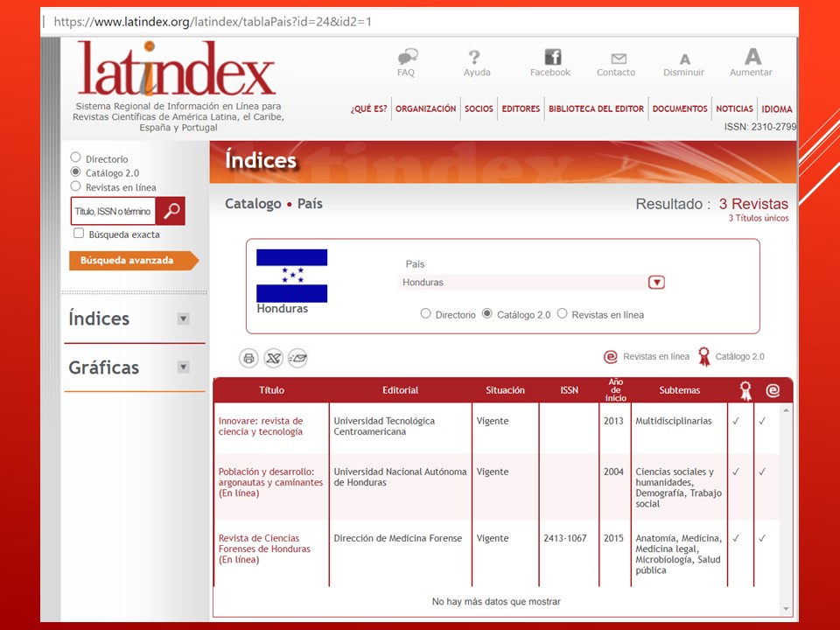Select Catálogo 2.0 radio under País selector
This screenshot has width=840, height=630.
(487, 313)
